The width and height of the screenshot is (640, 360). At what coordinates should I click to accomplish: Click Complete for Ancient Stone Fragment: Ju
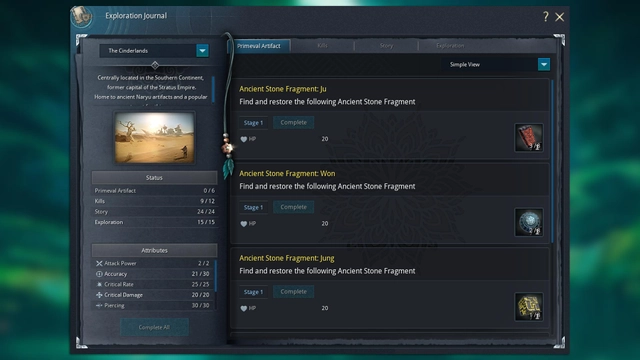tap(293, 122)
